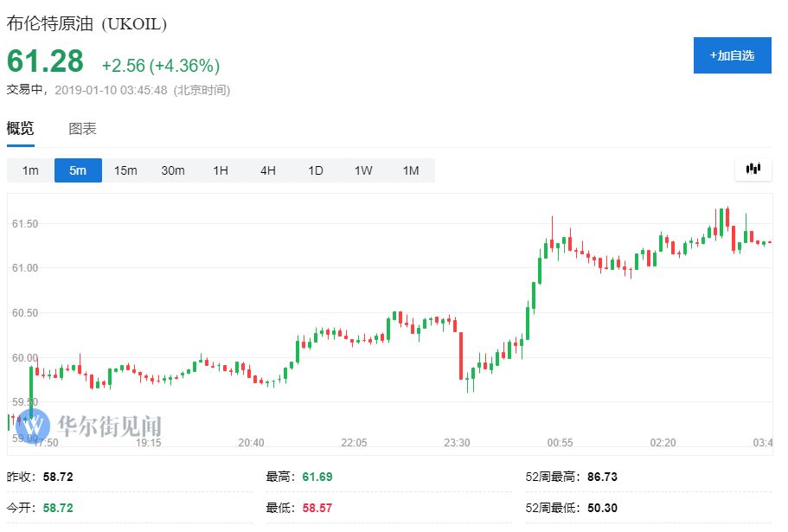Image resolution: width=788 pixels, height=532 pixels.
Task: Add Brent crude to watchlist (+加自选)
Action: [732, 55]
